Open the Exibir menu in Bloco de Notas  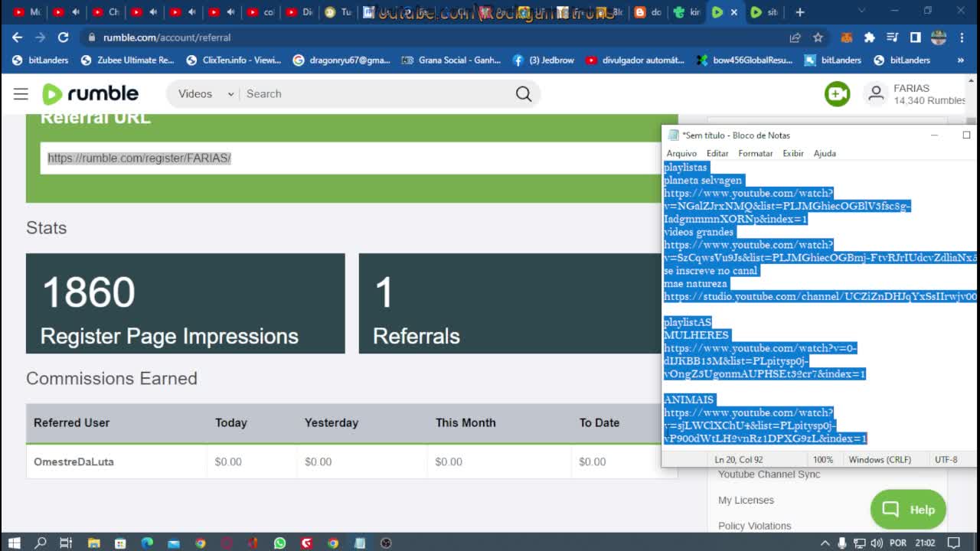(x=793, y=153)
